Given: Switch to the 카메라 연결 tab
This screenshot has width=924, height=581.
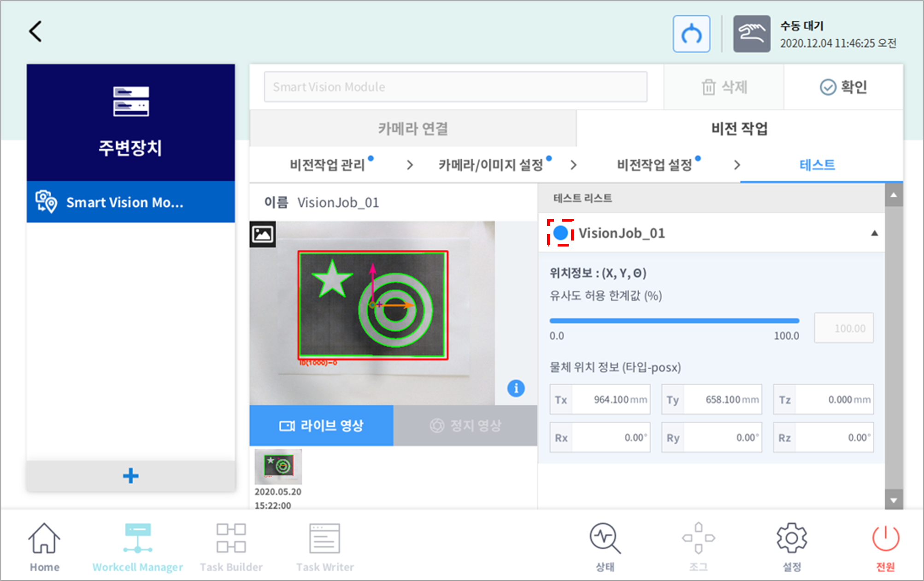Looking at the screenshot, I should point(413,129).
